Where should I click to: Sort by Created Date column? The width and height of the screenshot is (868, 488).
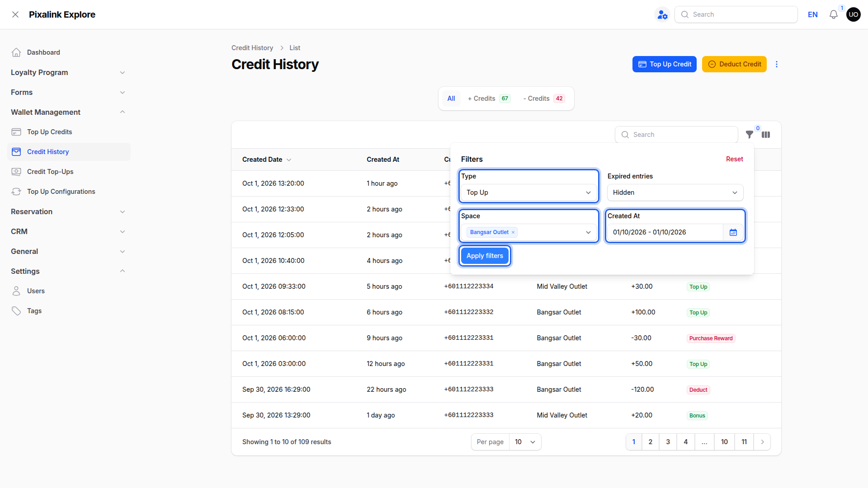pos(267,160)
